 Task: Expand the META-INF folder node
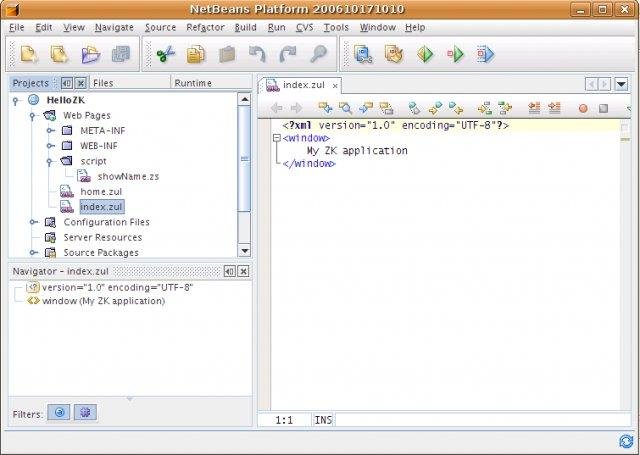(50, 131)
